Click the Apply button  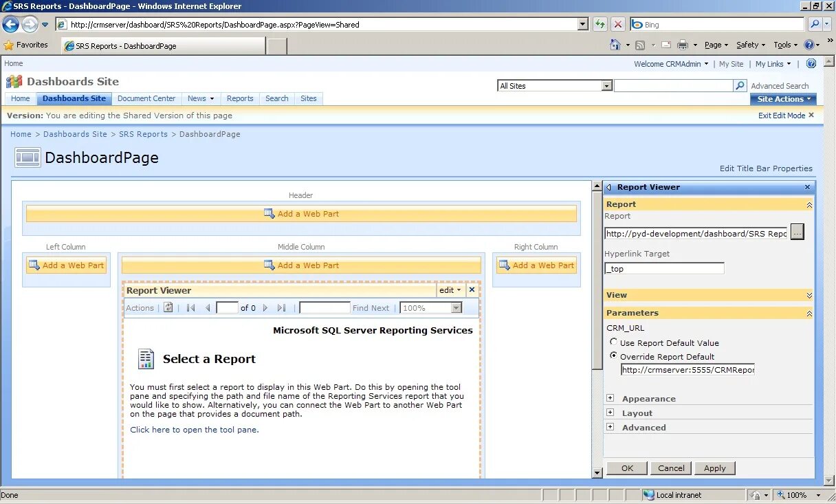(x=715, y=468)
